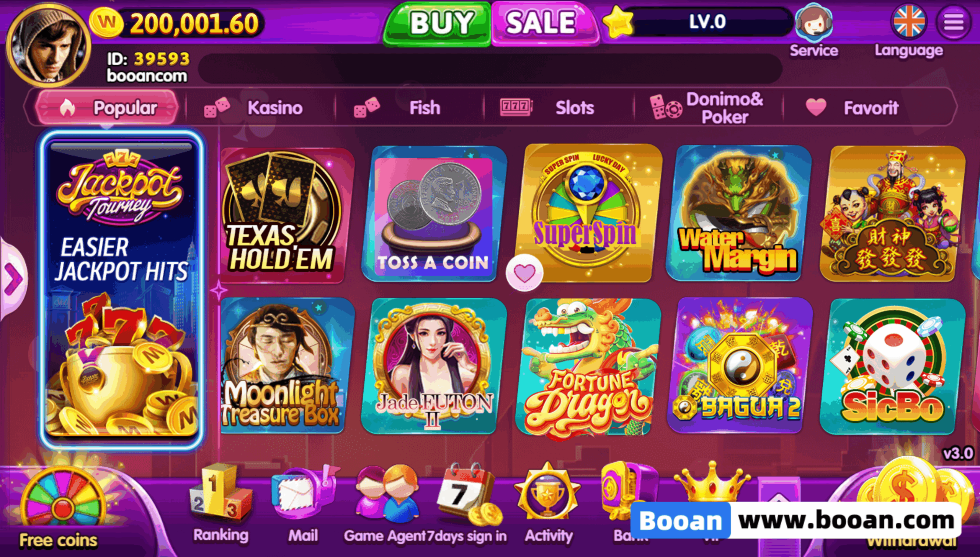The width and height of the screenshot is (980, 557).
Task: Toggle favorite heart on SuperSpin game
Action: point(524,273)
